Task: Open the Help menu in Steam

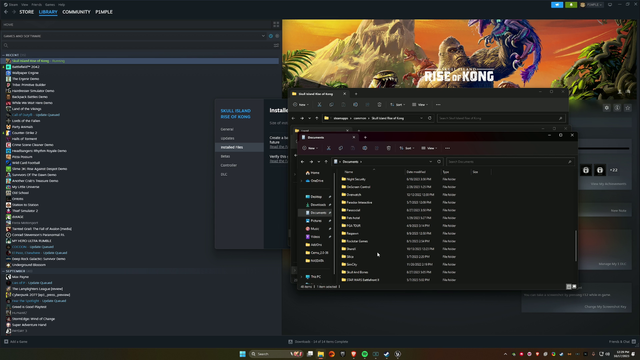Action: pos(62,4)
